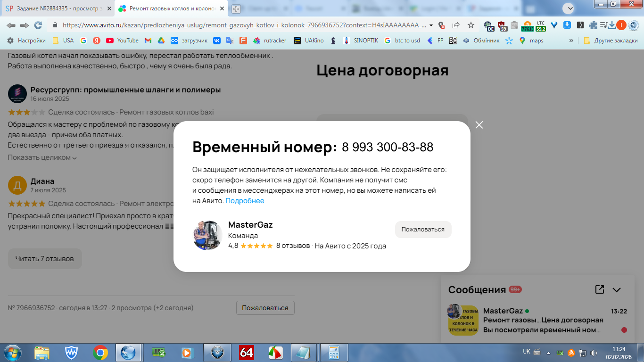This screenshot has height=362, width=644.
Task: Open the calculator taskbar icon
Action: [x=334, y=353]
